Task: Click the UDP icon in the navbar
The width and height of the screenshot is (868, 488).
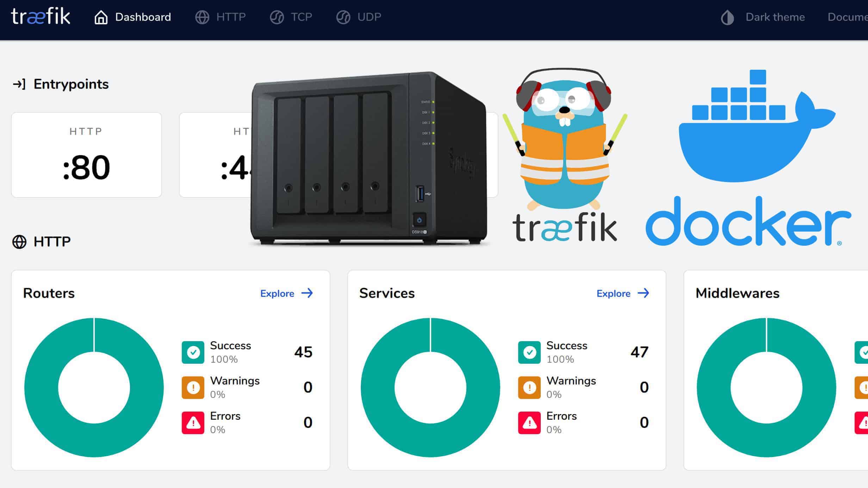Action: coord(343,17)
